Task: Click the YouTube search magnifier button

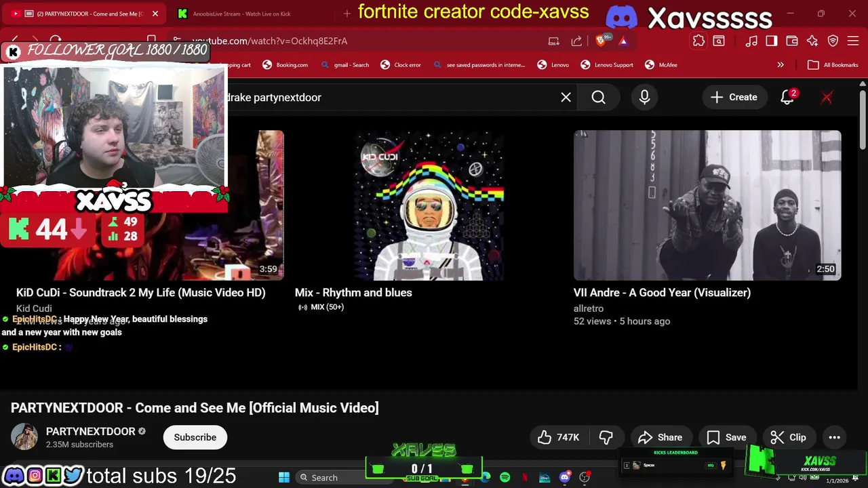Action: point(598,98)
